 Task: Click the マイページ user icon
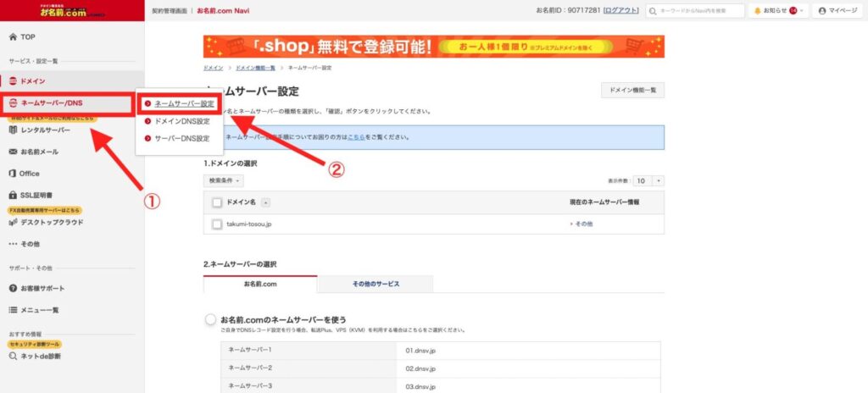pyautogui.click(x=821, y=10)
